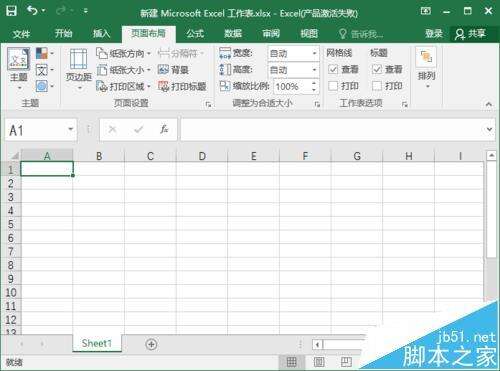The width and height of the screenshot is (500, 371).
Task: Add a new sheet with plus icon
Action: click(x=151, y=344)
